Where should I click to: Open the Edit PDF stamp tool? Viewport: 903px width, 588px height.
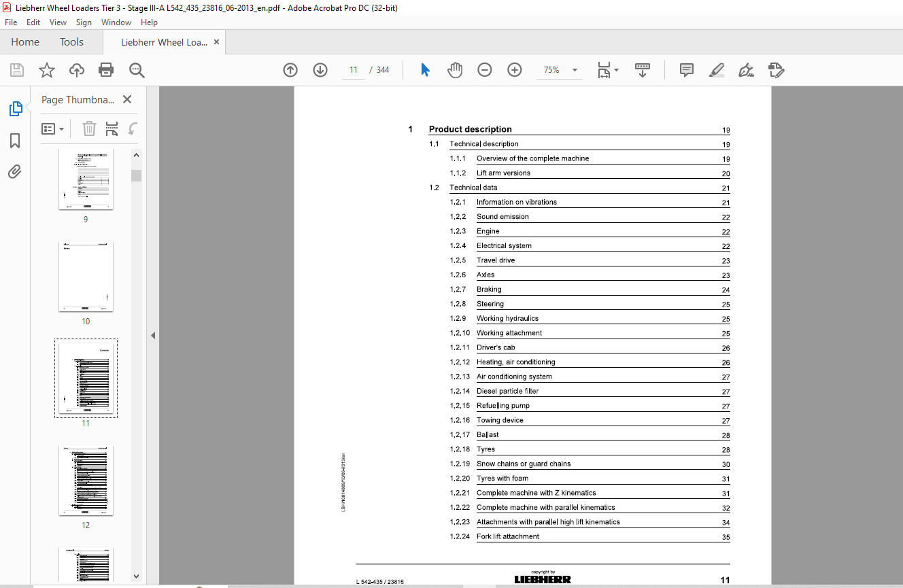[x=776, y=70]
